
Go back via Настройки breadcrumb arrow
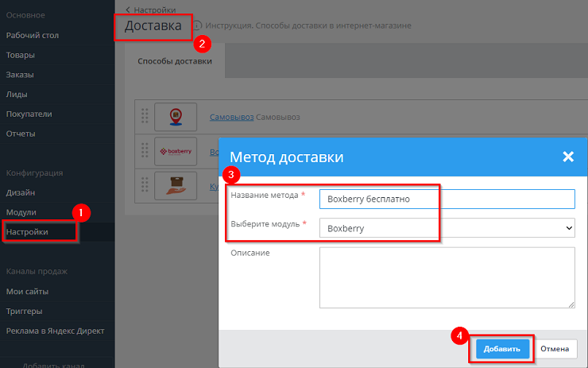[128, 10]
